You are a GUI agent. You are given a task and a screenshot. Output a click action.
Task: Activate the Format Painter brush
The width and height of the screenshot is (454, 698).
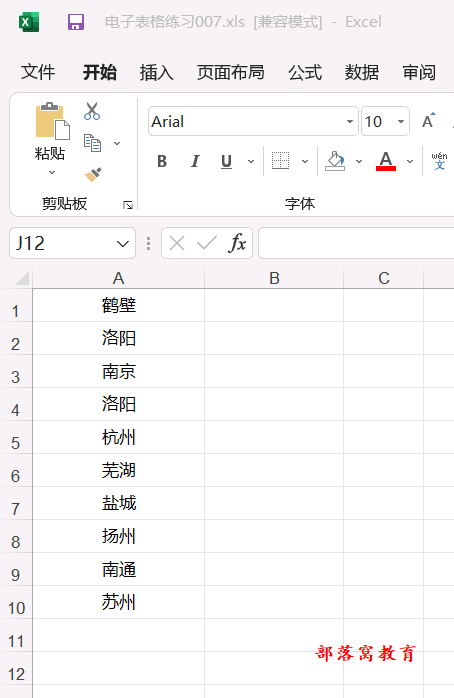(x=93, y=174)
